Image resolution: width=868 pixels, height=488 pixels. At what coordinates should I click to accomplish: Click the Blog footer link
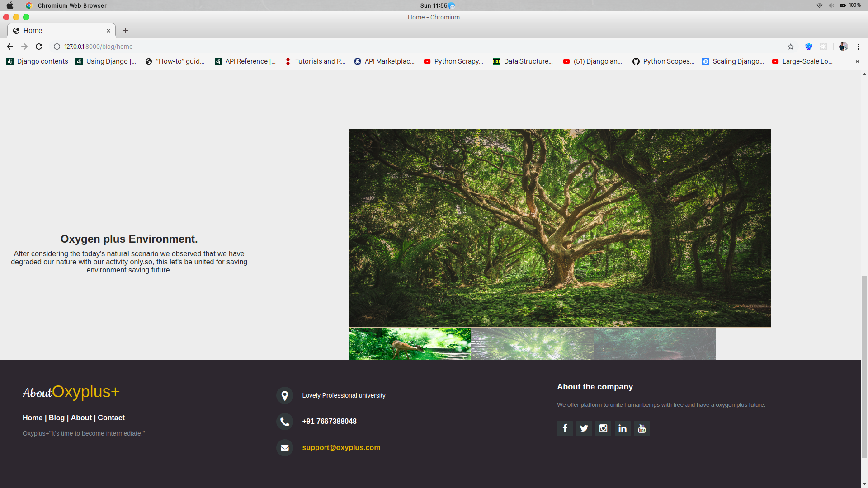click(57, 418)
